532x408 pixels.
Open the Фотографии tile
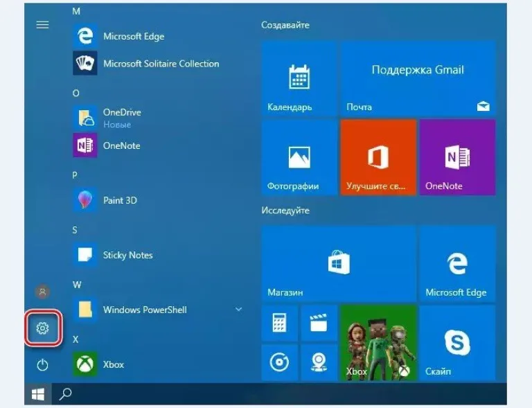(x=299, y=157)
